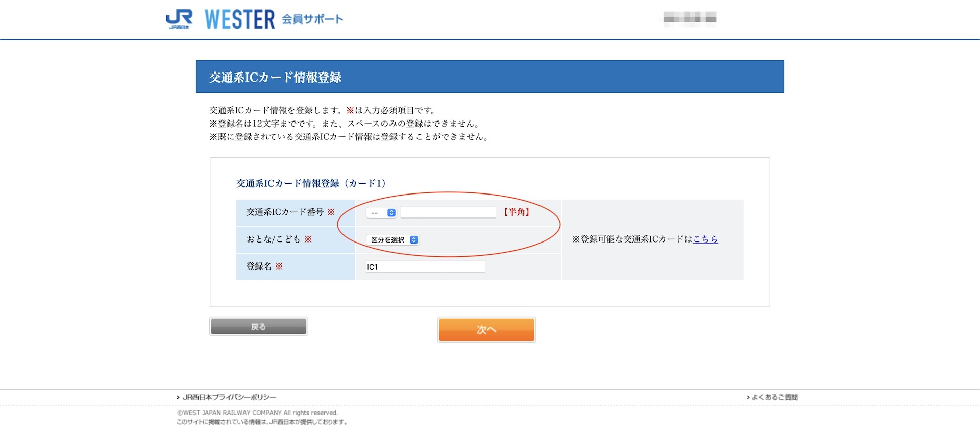The height and width of the screenshot is (436, 980).
Task: Click the WESTER wordmark in the header
Action: pyautogui.click(x=239, y=19)
